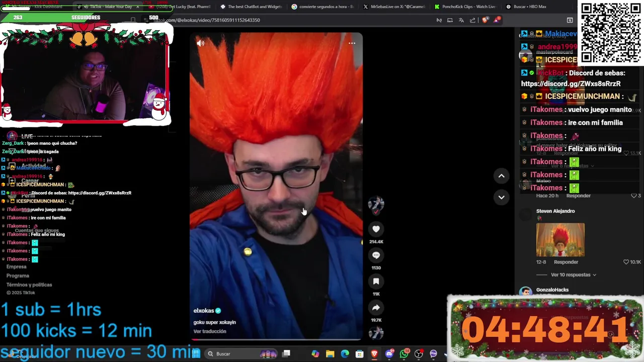Viewport: 644px width, 362px height.
Task: Open comments via speech bubble icon
Action: 376,255
